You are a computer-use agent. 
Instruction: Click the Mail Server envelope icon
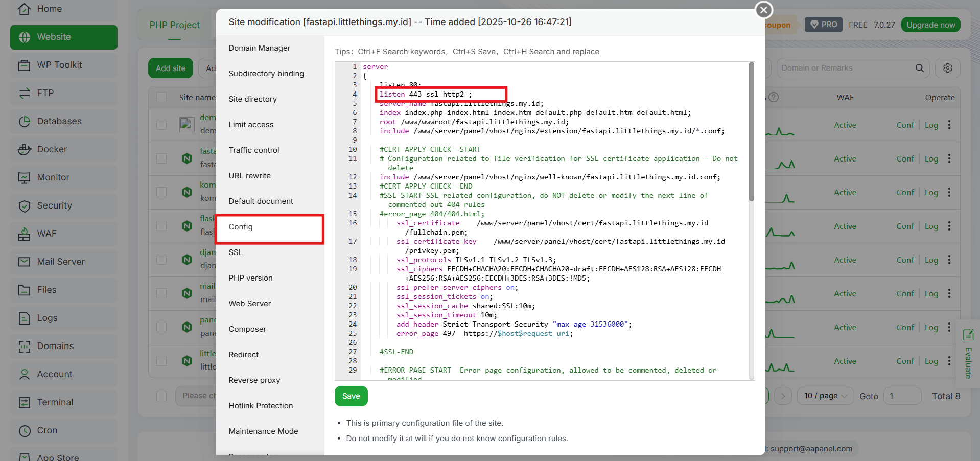(x=24, y=262)
